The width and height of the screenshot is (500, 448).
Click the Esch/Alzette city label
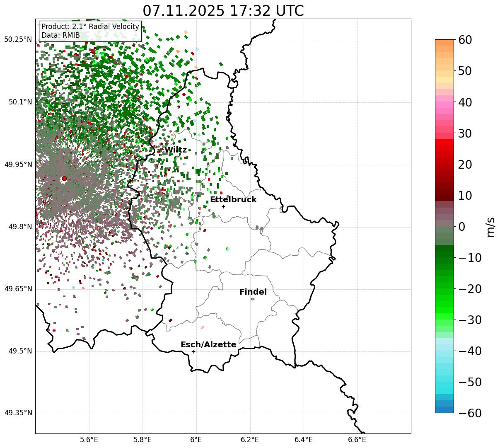tap(208, 345)
